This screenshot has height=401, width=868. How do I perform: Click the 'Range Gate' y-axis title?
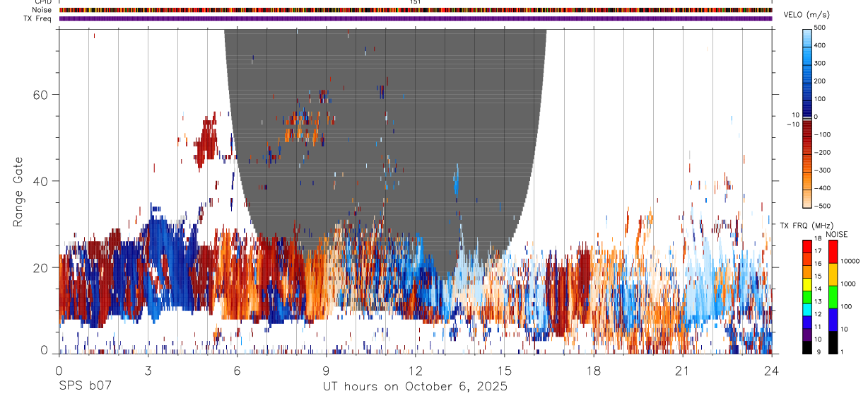[x=19, y=192]
